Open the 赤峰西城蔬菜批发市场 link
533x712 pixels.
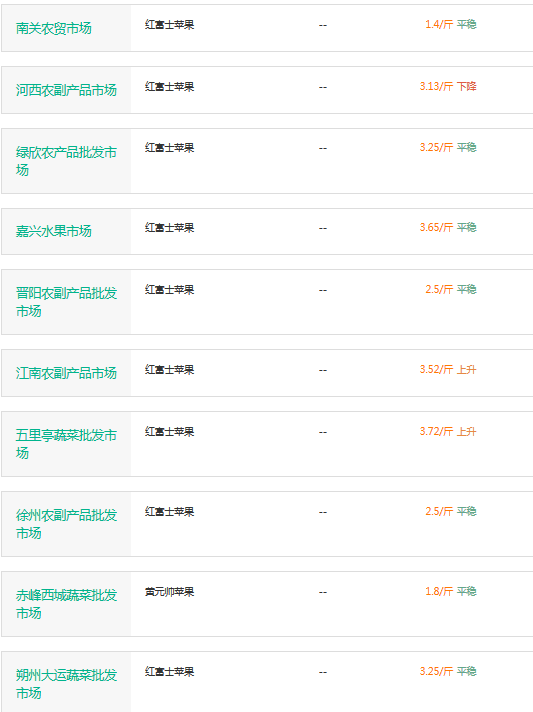[x=66, y=603]
